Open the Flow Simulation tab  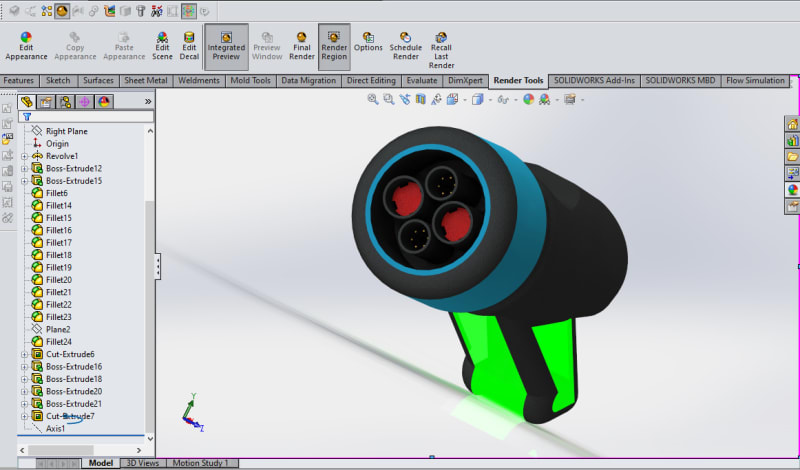click(x=755, y=81)
